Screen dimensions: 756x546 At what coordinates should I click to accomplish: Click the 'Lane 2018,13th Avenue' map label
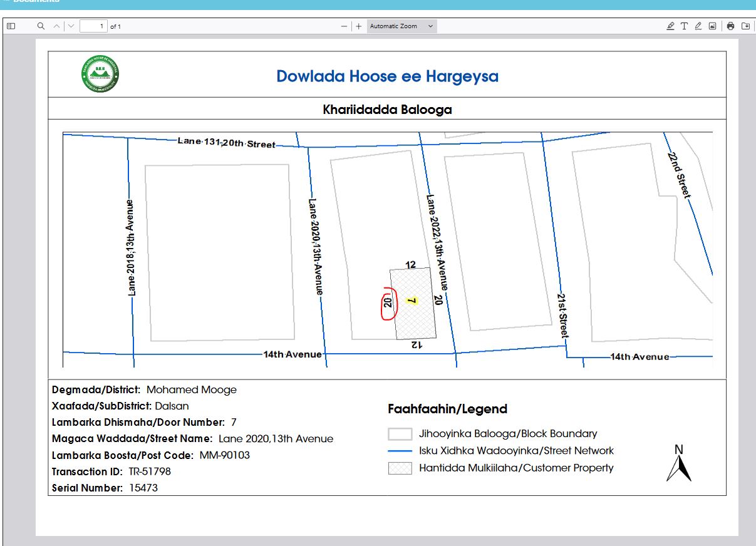130,247
